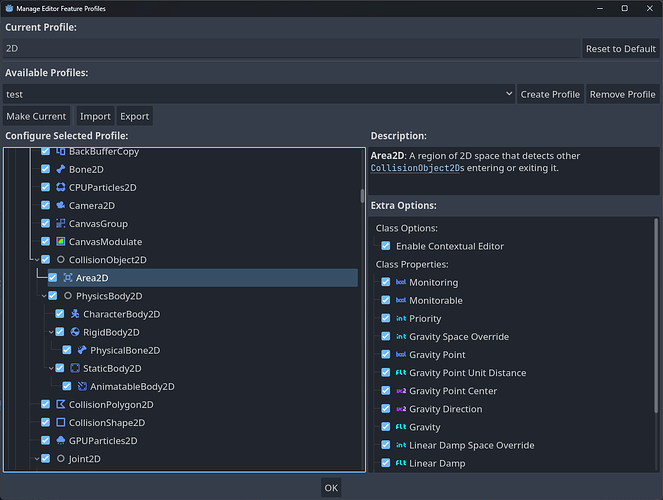The height and width of the screenshot is (500, 663).
Task: Toggle the Gravity Space Override checkbox
Action: [386, 336]
